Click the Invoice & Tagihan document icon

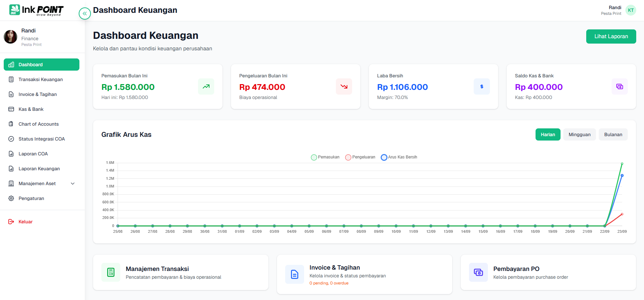[x=295, y=274]
